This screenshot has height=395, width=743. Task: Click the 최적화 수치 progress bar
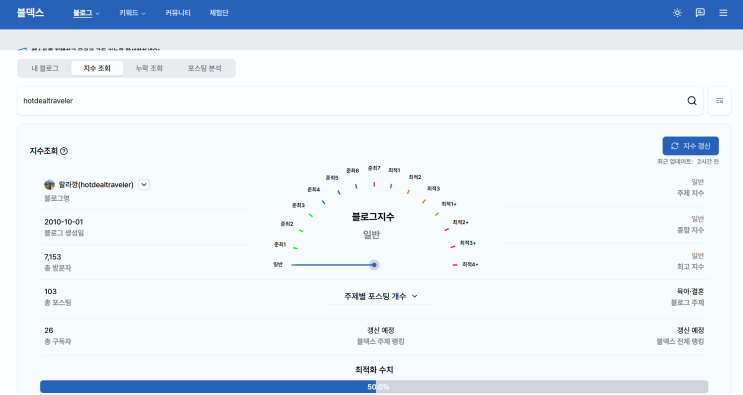[374, 386]
